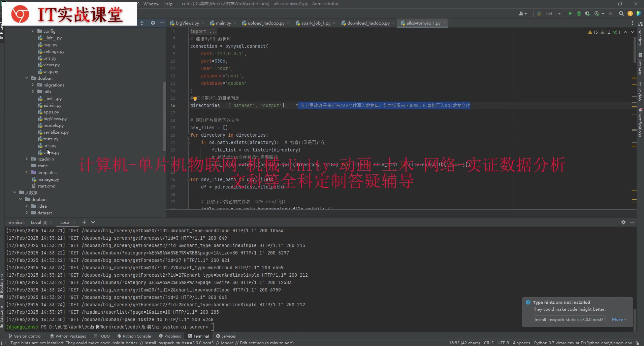Click the stop process square

610,13
